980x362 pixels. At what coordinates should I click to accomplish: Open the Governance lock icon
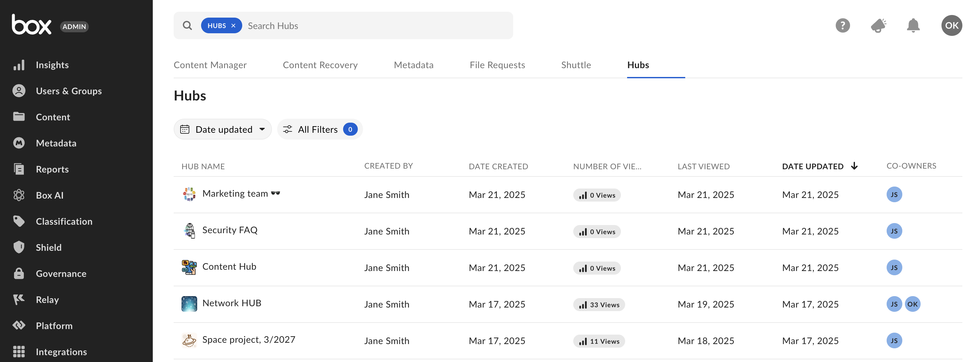19,273
